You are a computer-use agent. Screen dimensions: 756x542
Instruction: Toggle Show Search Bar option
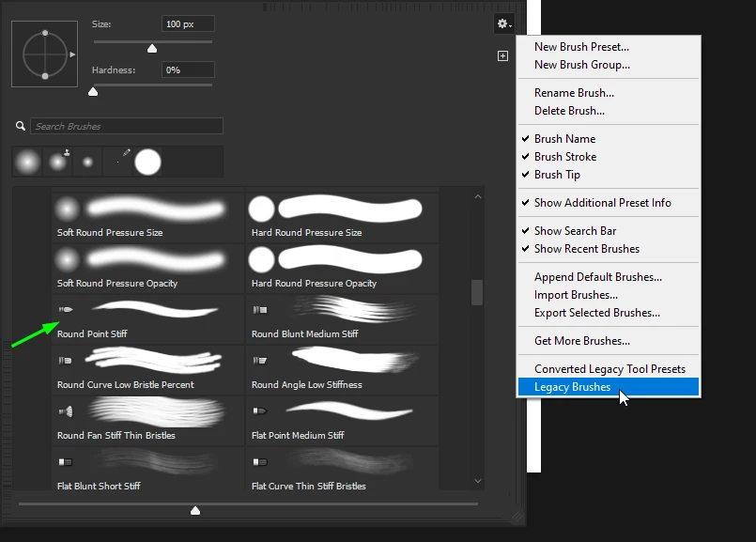pyautogui.click(x=609, y=231)
